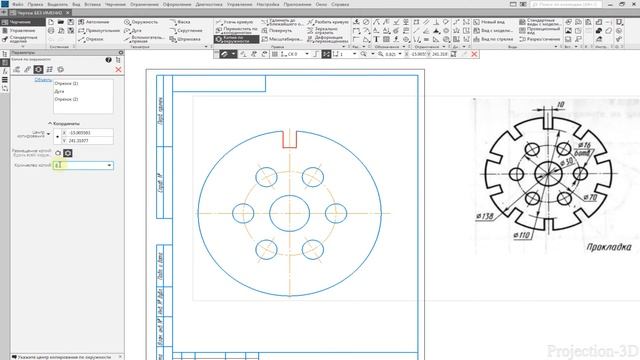Screen dimensions: 640x360
Task: Click the Объекты link
Action: [43, 80]
